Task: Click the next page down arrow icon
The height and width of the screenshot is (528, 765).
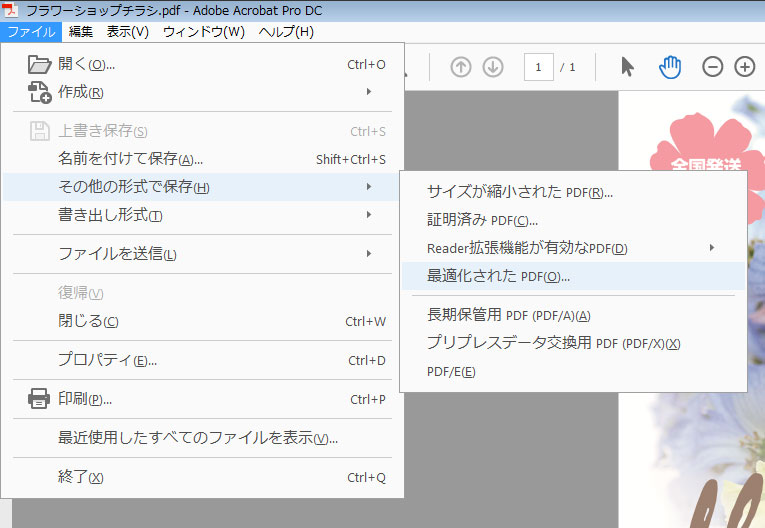Action: (493, 67)
